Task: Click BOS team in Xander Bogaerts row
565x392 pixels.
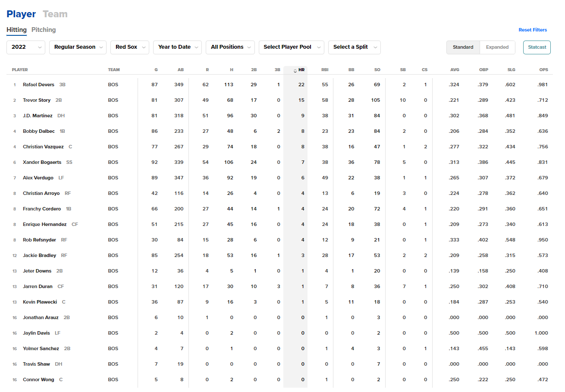Action: tap(113, 162)
